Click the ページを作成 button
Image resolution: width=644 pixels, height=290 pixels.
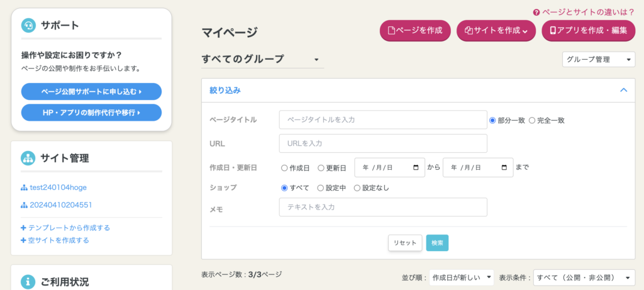coord(415,30)
